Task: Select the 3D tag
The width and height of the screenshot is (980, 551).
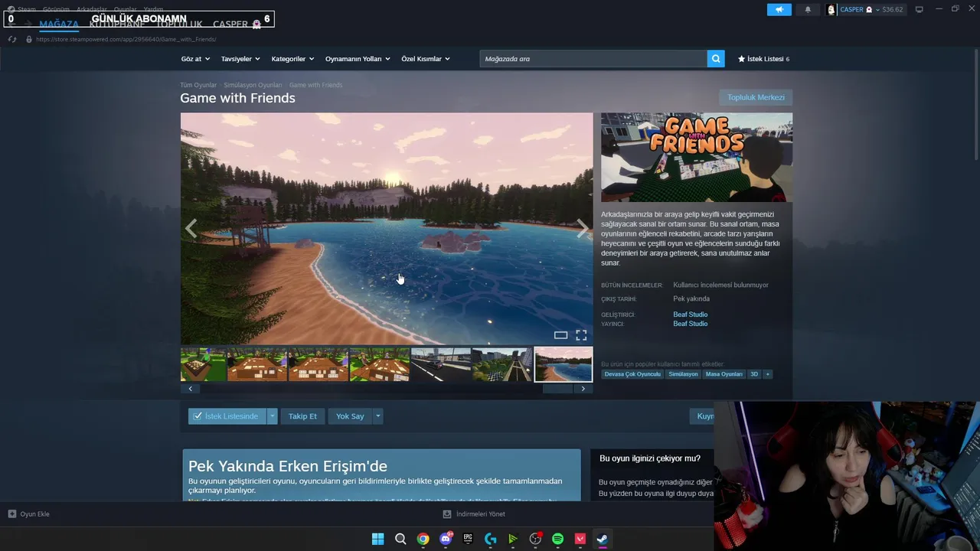Action: (x=754, y=374)
